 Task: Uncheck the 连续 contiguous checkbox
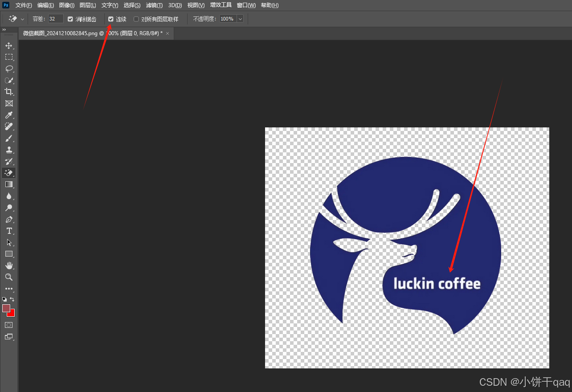pos(111,19)
